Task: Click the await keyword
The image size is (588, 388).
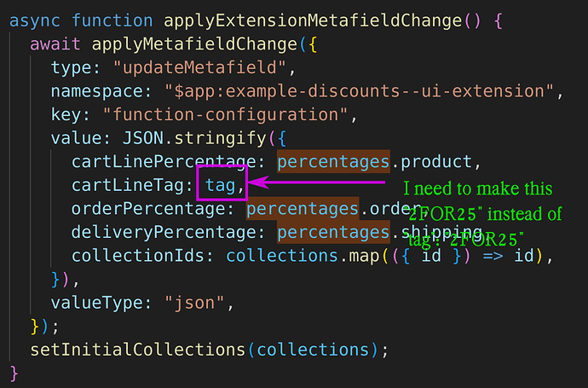Action: click(x=55, y=44)
